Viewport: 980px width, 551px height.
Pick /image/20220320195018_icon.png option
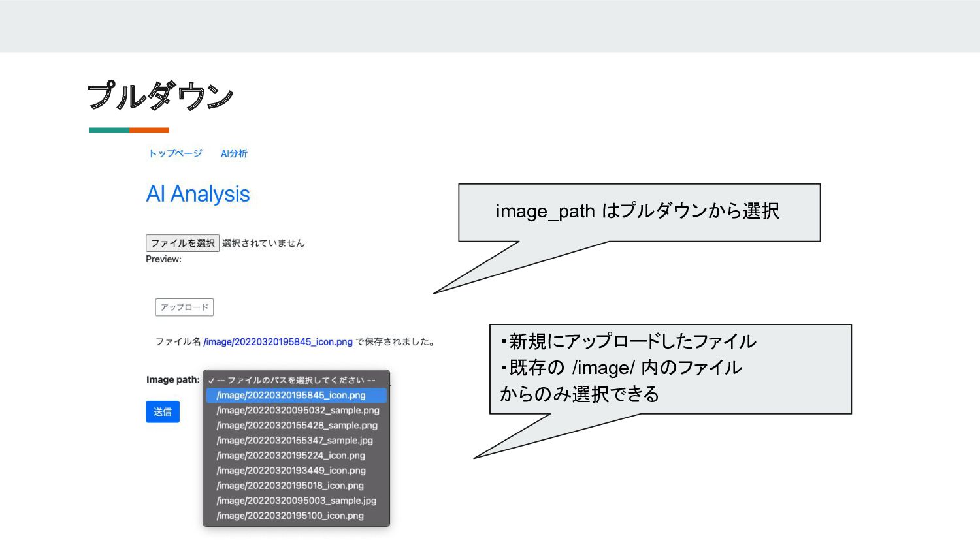(x=297, y=485)
